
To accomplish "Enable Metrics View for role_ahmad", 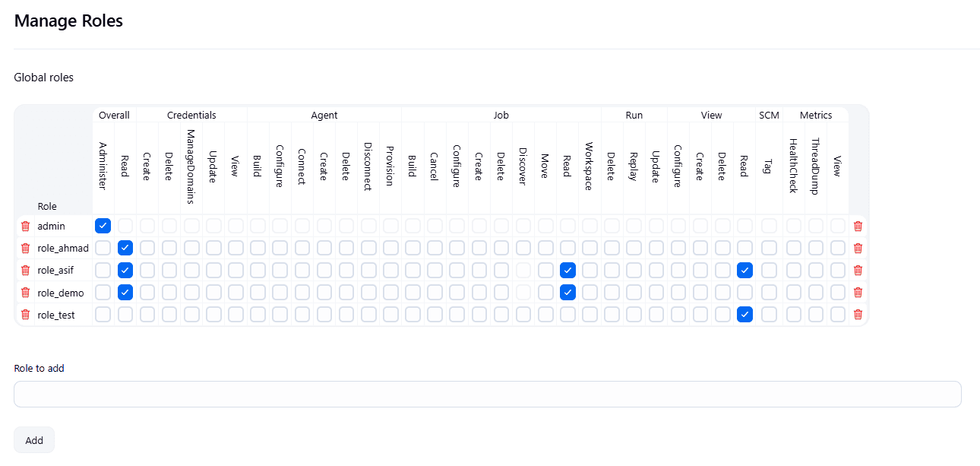I will (837, 248).
